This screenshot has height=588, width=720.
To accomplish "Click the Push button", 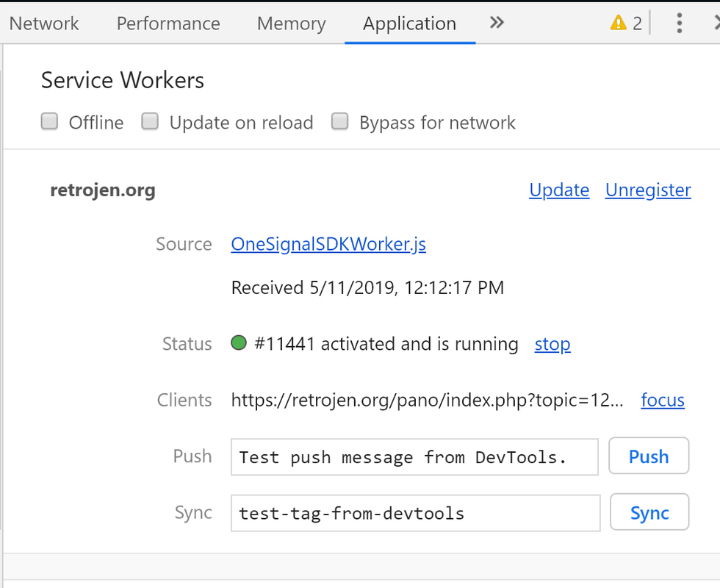I will tap(649, 456).
